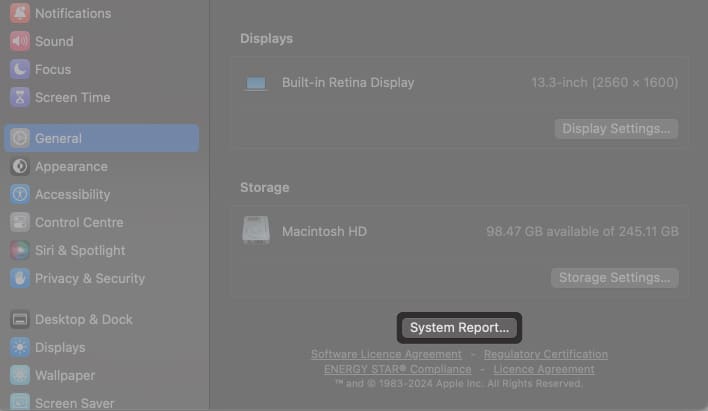This screenshot has width=708, height=411.
Task: Select Desktop & Dock
Action: pyautogui.click(x=102, y=319)
